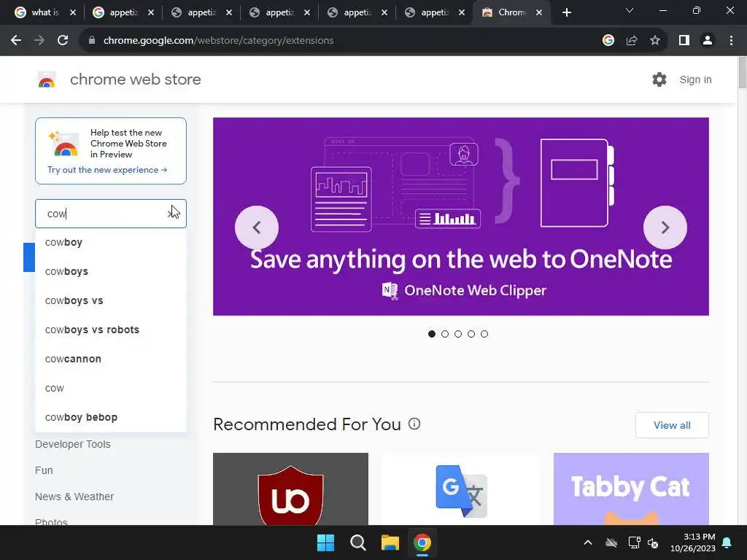The image size is (747, 560).
Task: Select first carousel indicator dot
Action: click(432, 334)
